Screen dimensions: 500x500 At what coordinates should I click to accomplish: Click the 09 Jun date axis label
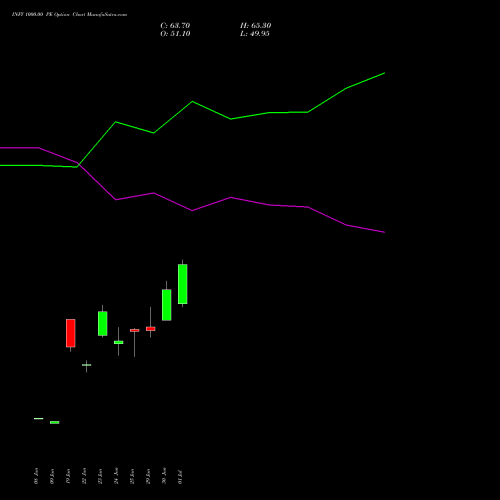pyautogui.click(x=52, y=476)
